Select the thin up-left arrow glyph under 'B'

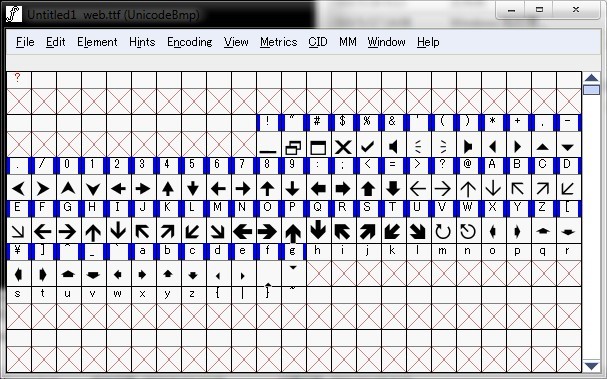tap(518, 187)
